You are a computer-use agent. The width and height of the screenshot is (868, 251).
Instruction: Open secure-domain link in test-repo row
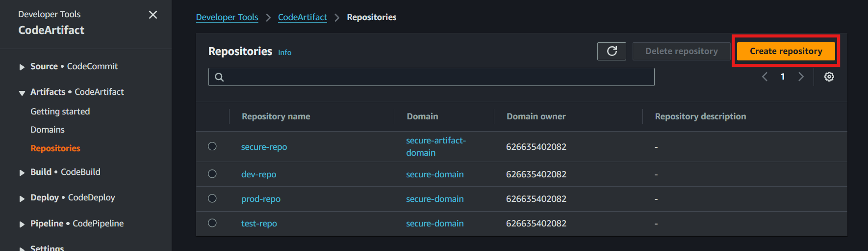[435, 223]
